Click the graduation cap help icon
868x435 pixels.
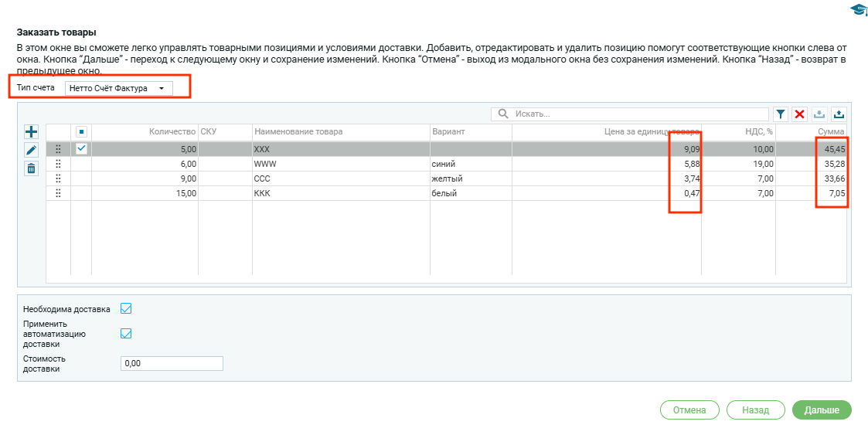(x=858, y=9)
